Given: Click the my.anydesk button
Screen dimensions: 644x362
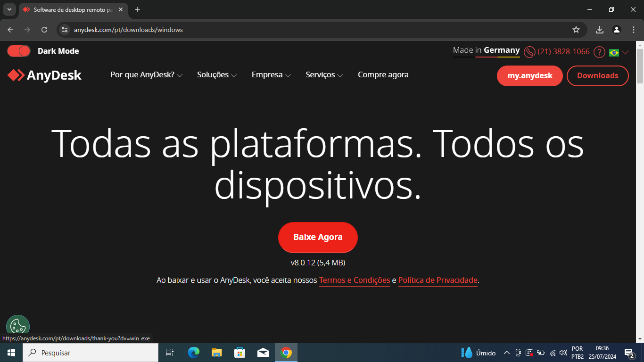Looking at the screenshot, I should click(529, 75).
